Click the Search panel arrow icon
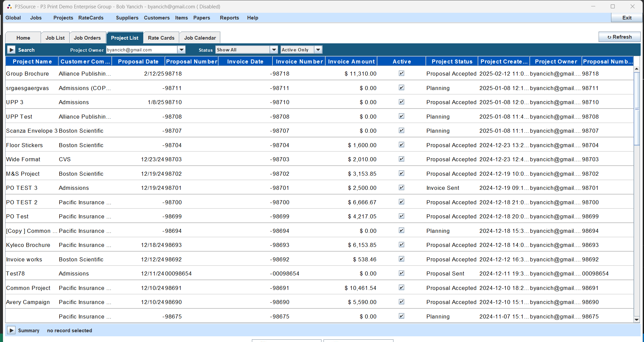644x342 pixels. click(11, 49)
